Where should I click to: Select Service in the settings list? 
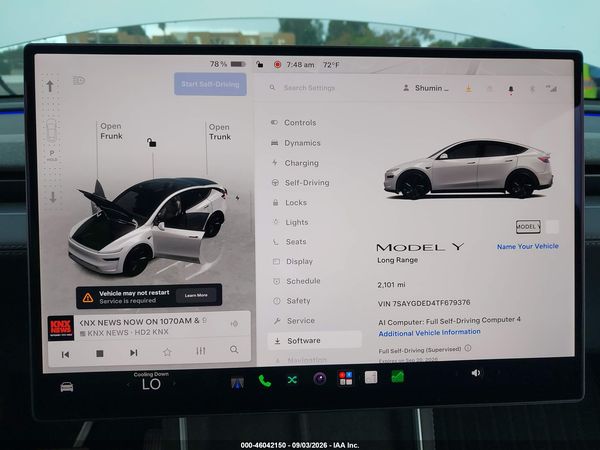tap(295, 321)
